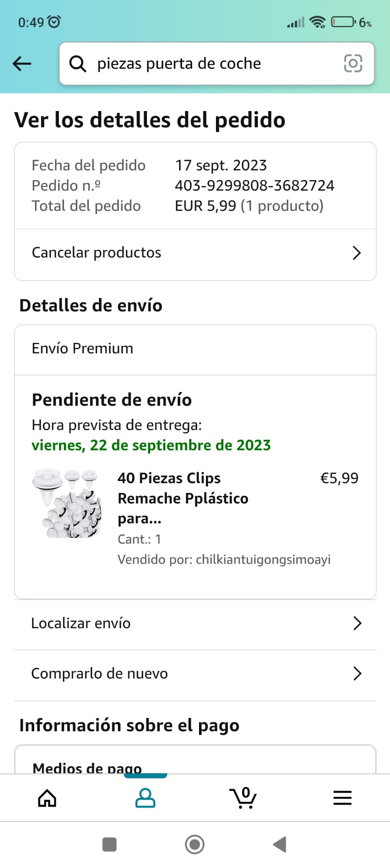Expand the Cancelar productos chevron
This screenshot has height=868, width=390.
(x=357, y=253)
